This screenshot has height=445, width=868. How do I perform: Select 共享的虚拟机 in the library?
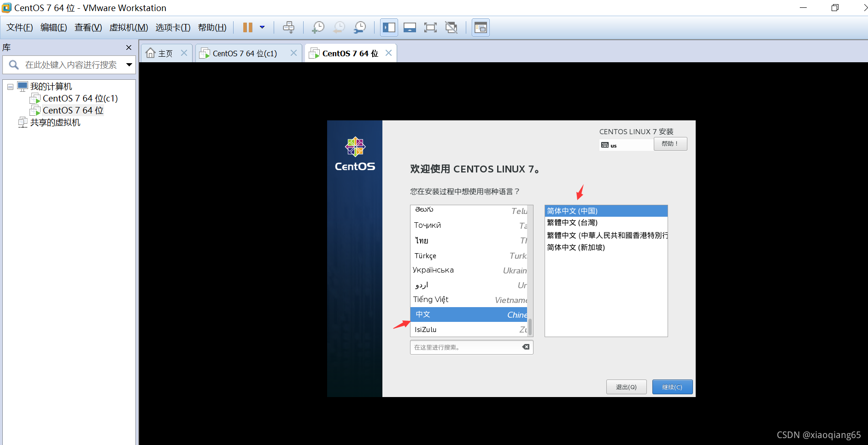(x=55, y=122)
